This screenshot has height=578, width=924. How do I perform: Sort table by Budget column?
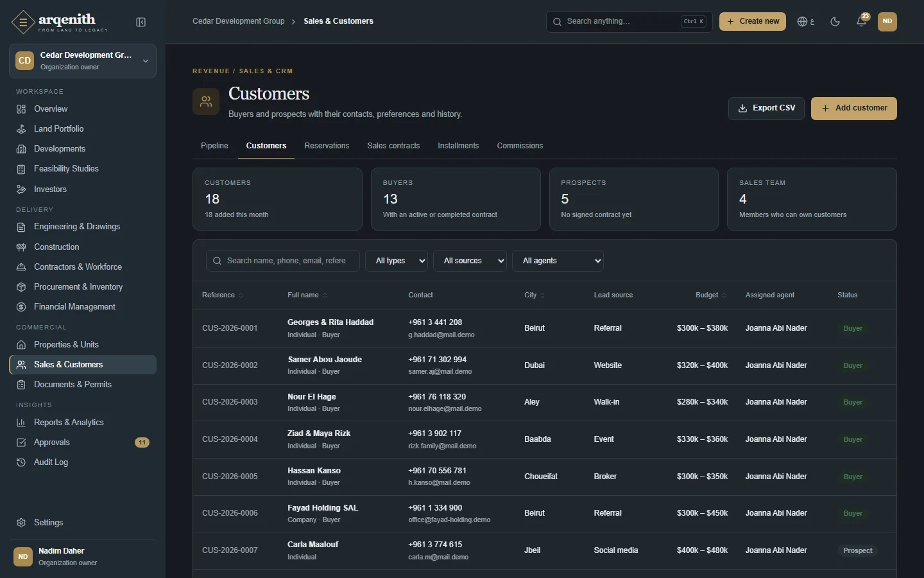tap(711, 295)
